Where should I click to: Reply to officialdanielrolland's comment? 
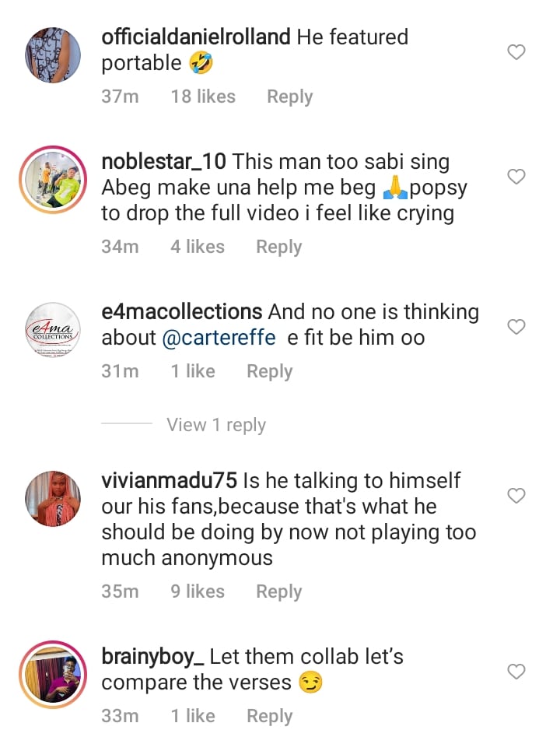point(289,97)
